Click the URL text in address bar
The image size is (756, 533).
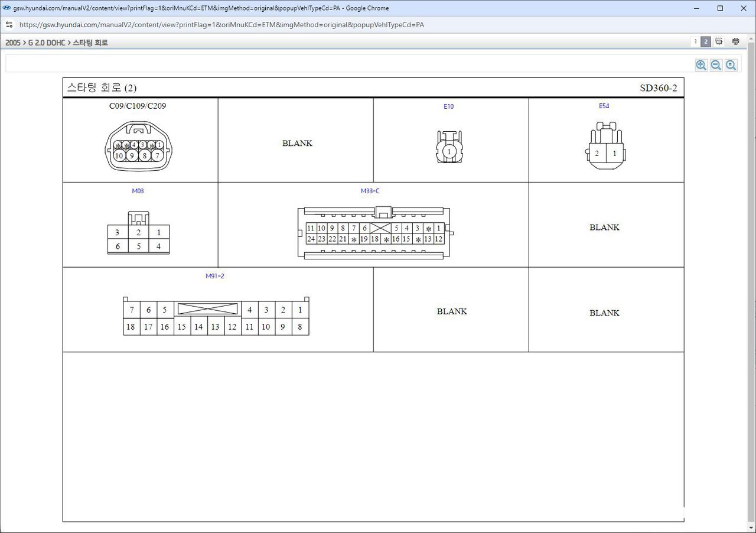click(221, 25)
